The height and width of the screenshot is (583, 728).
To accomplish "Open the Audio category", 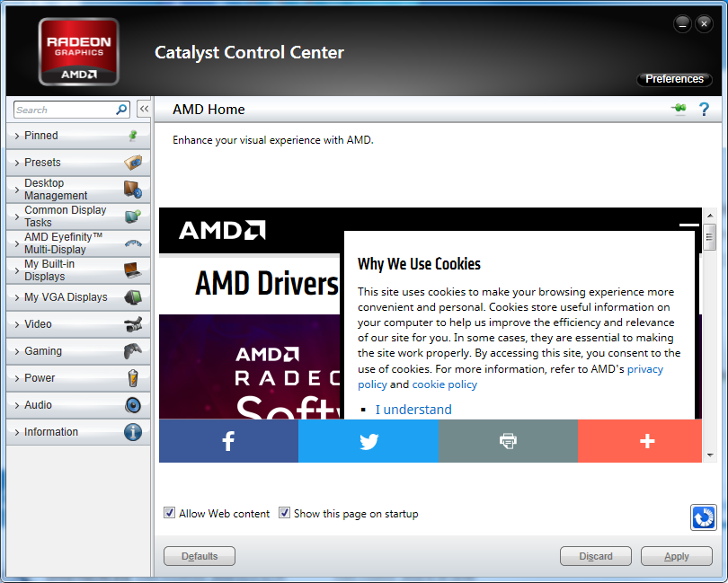I will pyautogui.click(x=78, y=405).
